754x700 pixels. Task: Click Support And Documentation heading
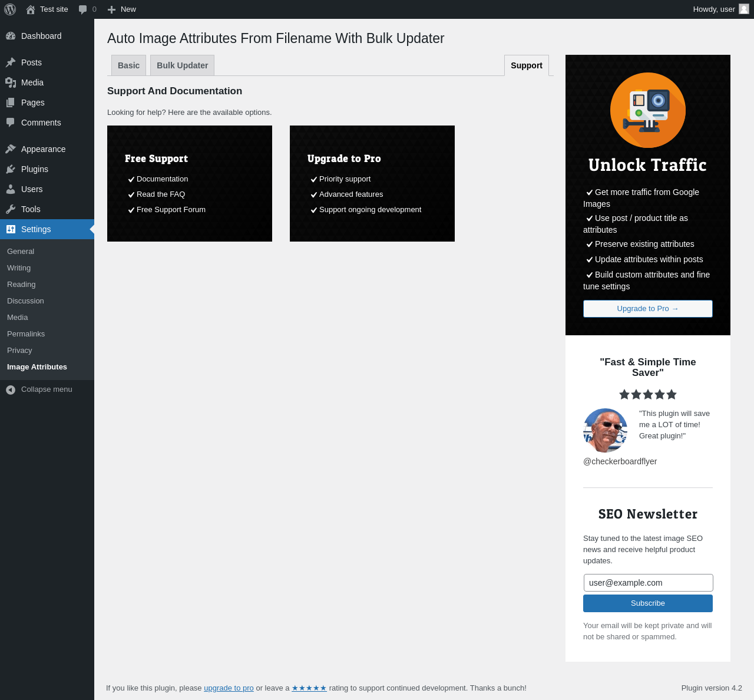(174, 91)
